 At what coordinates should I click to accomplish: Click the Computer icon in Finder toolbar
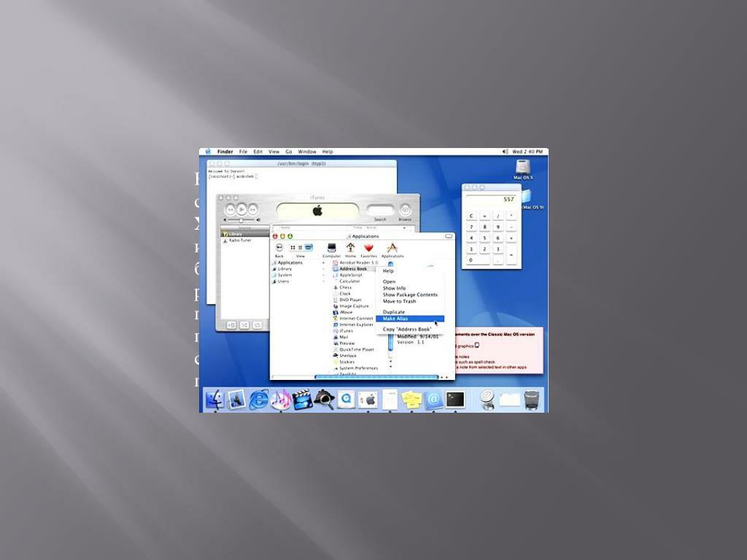pyautogui.click(x=331, y=249)
